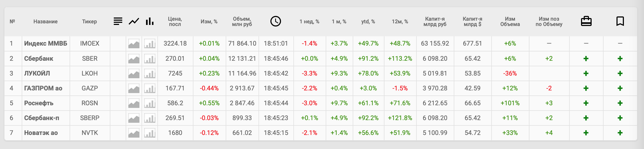Bookmark Новатэк ао with the plus icon

point(620,133)
